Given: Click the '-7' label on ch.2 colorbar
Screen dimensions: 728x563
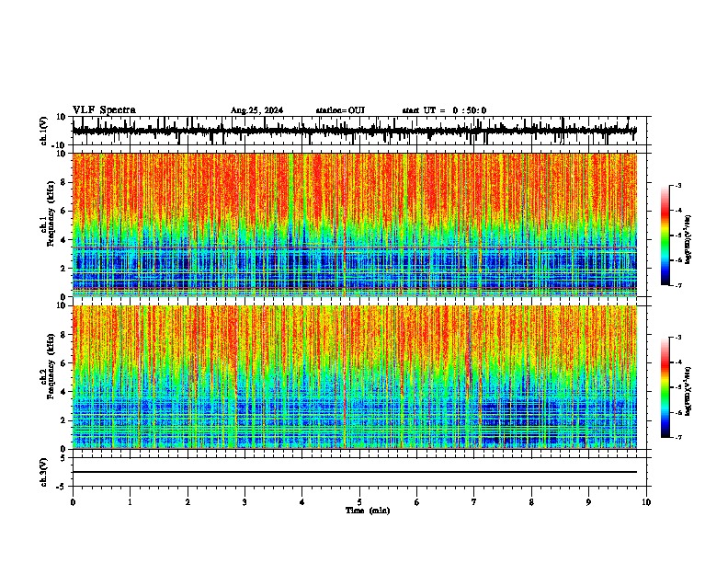Looking at the screenshot, I should (x=677, y=437).
